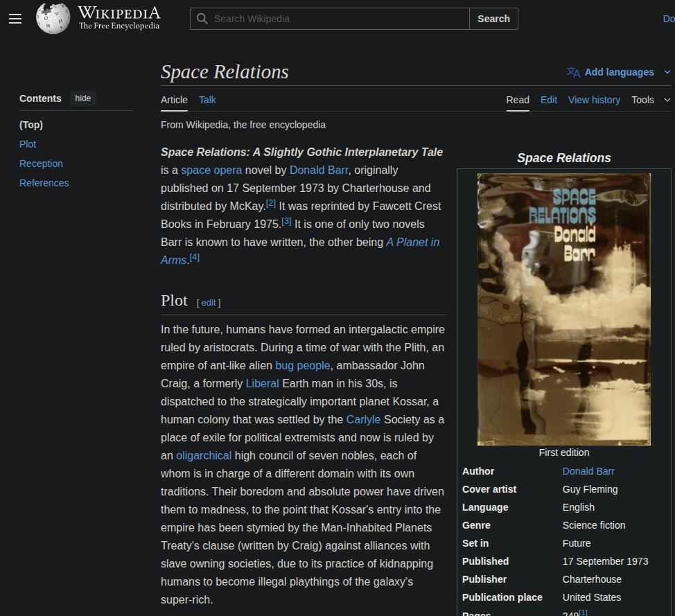Click the Future value in Set in row
Screen dimensions: 675x616
click(577, 544)
